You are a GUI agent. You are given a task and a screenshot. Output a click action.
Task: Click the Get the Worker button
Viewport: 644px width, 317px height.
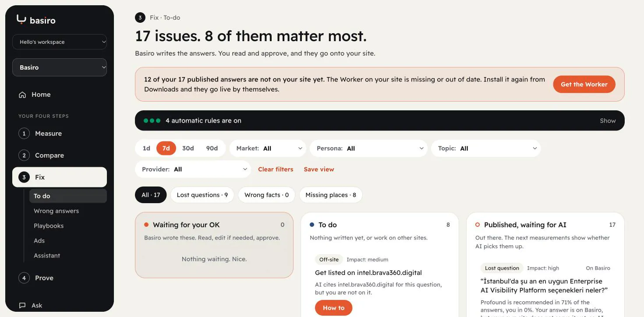[584, 85]
